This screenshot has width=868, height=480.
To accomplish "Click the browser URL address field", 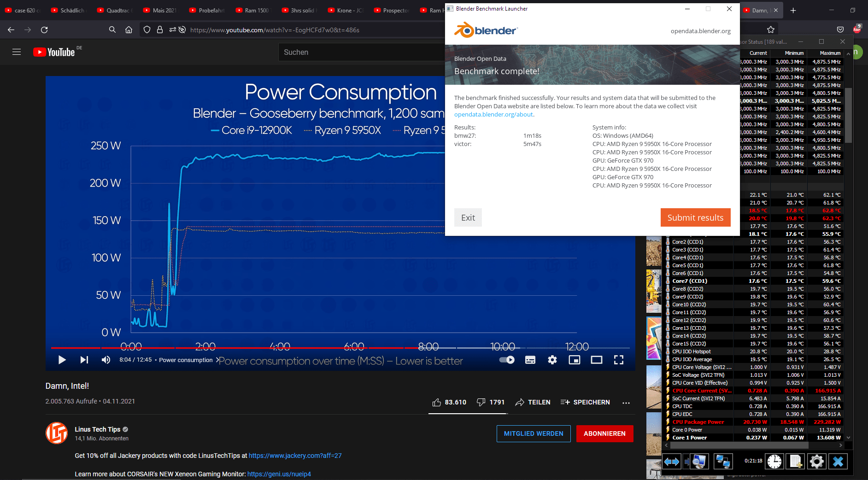I will pos(275,30).
